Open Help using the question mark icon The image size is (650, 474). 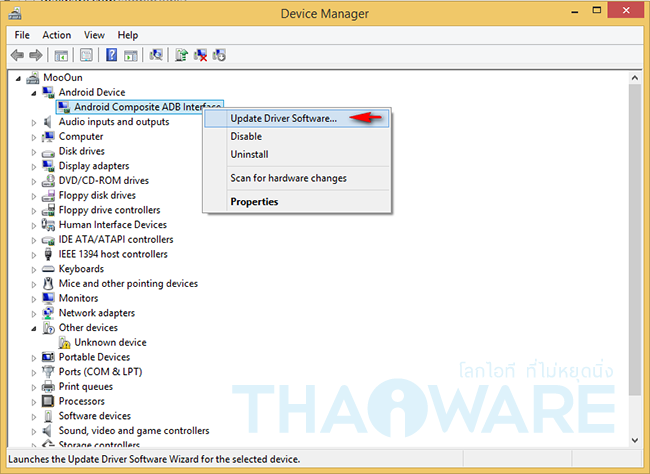111,55
